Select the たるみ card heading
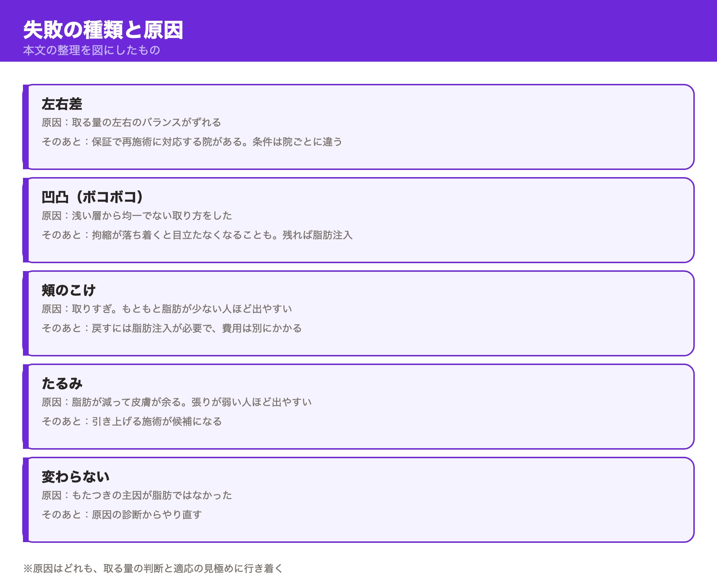 click(x=62, y=384)
